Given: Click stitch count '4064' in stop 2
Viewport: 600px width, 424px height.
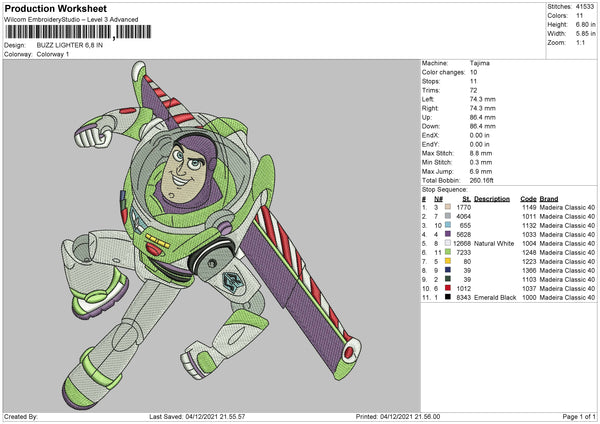Looking at the screenshot, I should click(464, 217).
